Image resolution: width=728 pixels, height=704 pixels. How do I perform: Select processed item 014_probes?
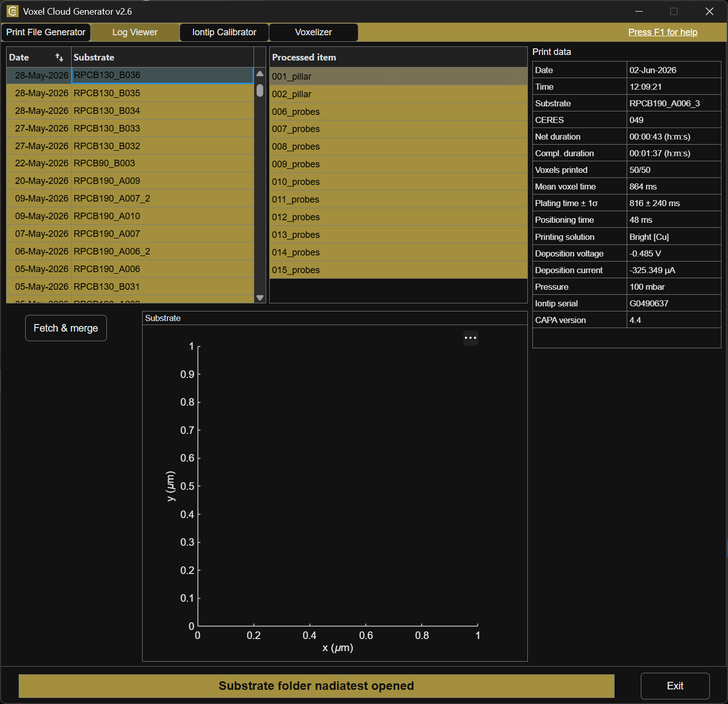click(398, 252)
